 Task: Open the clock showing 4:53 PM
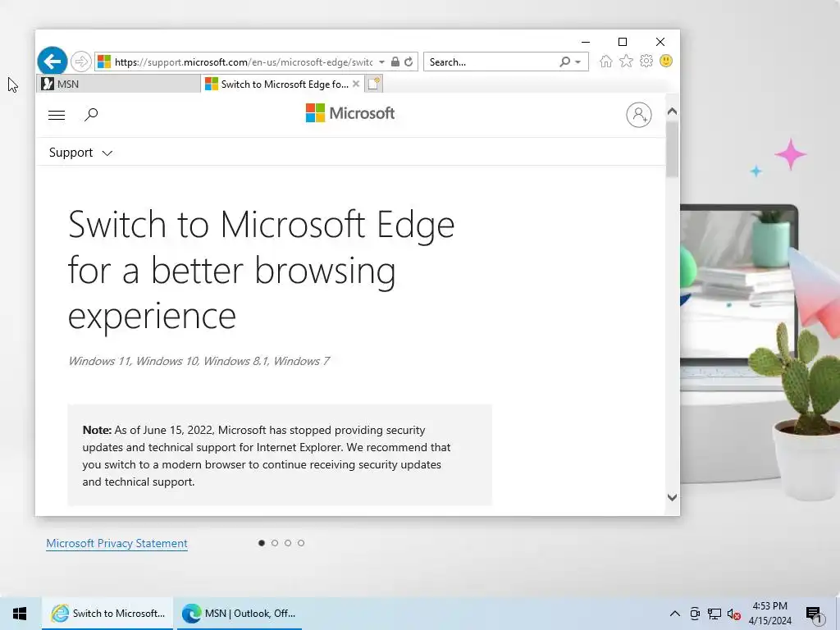pos(769,614)
